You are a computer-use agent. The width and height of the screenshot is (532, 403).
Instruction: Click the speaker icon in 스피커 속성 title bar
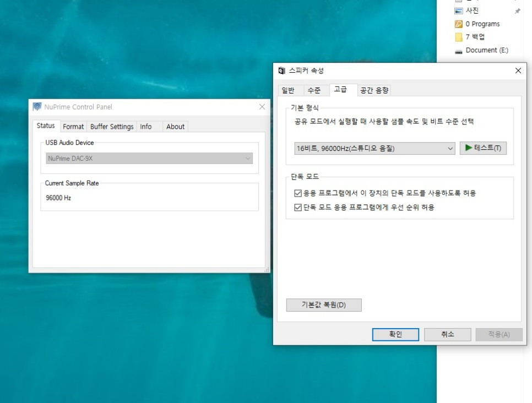tap(281, 70)
